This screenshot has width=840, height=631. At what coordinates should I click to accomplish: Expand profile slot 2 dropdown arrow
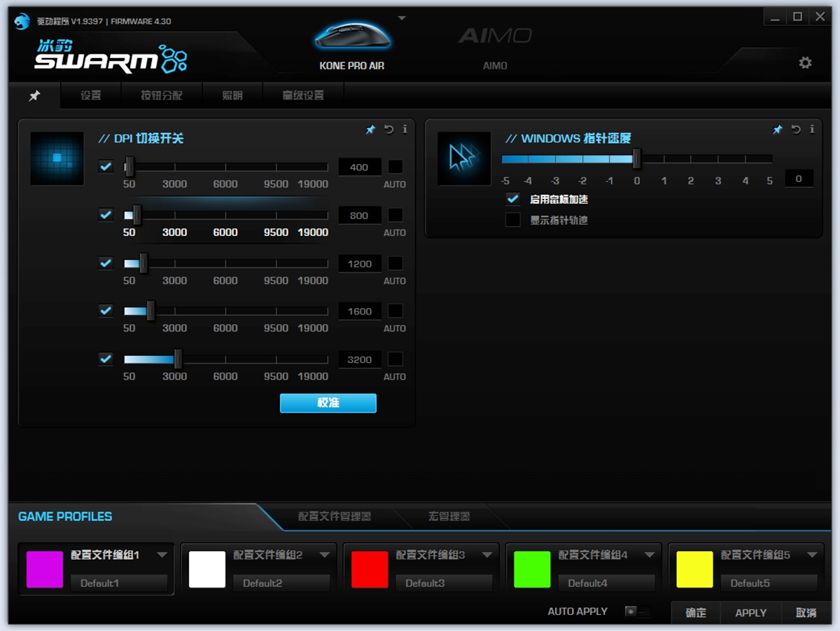click(x=325, y=555)
